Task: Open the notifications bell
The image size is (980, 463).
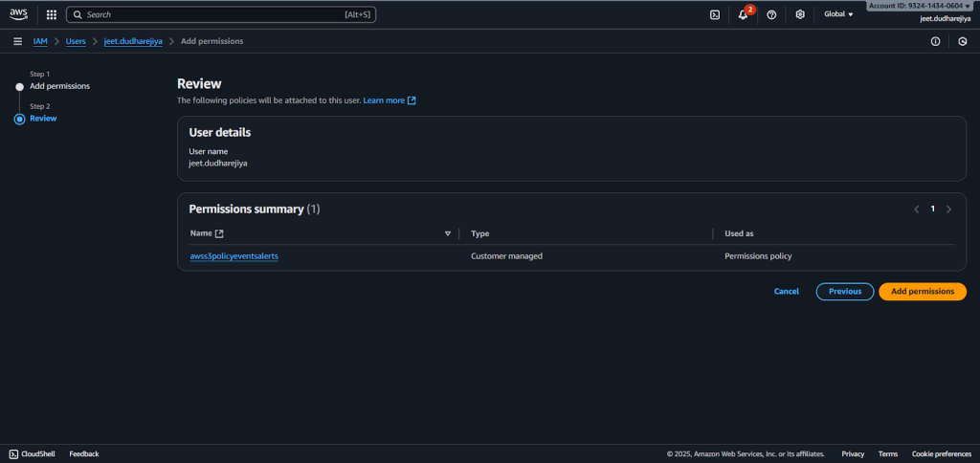Action: tap(743, 14)
